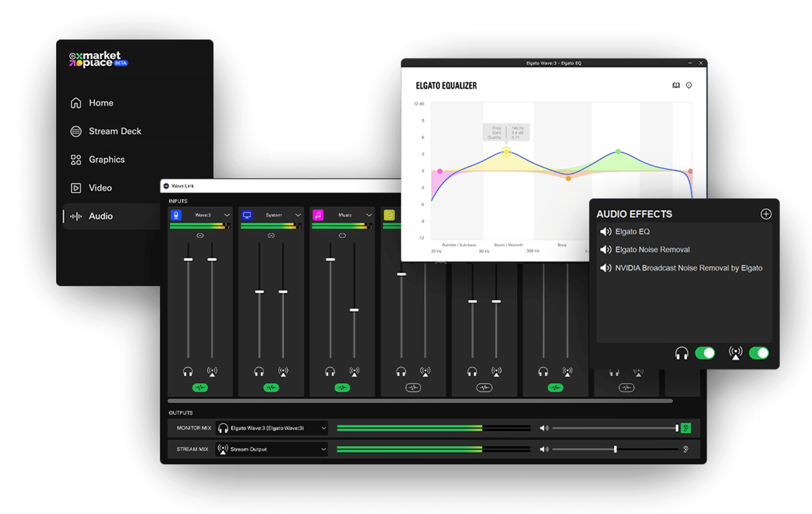Toggle the stream output effects switch
This screenshot has width=812, height=514.
pos(759,353)
